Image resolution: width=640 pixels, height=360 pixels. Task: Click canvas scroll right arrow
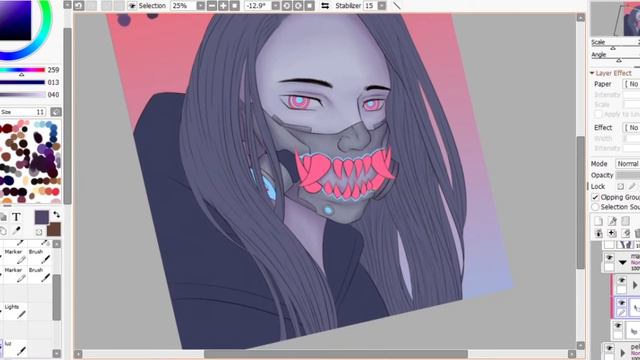(571, 354)
